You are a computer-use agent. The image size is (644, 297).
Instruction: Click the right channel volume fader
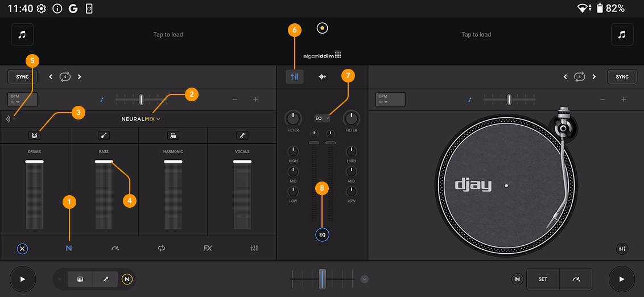click(331, 143)
